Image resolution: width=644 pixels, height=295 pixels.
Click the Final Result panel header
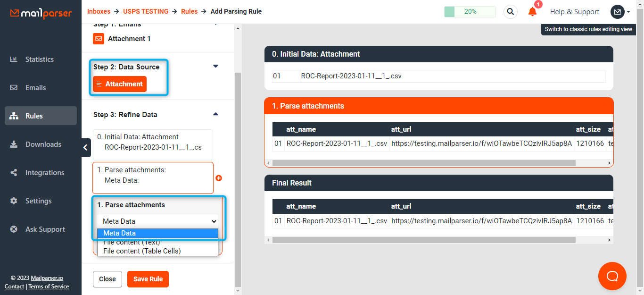pos(439,183)
